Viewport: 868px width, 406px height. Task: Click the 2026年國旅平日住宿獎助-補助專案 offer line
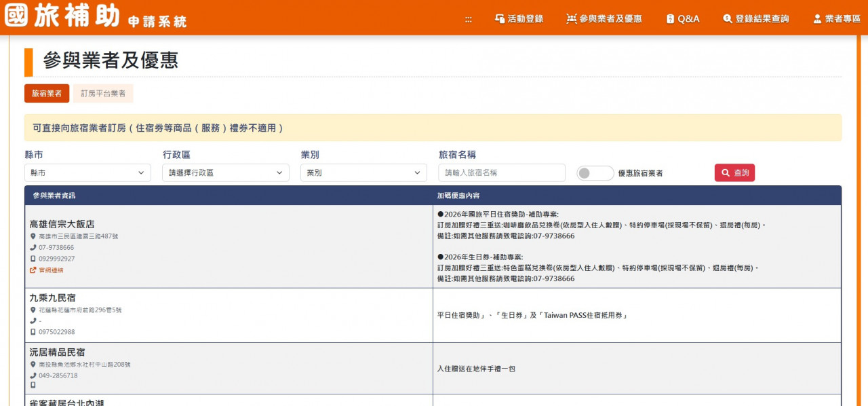pos(498,214)
